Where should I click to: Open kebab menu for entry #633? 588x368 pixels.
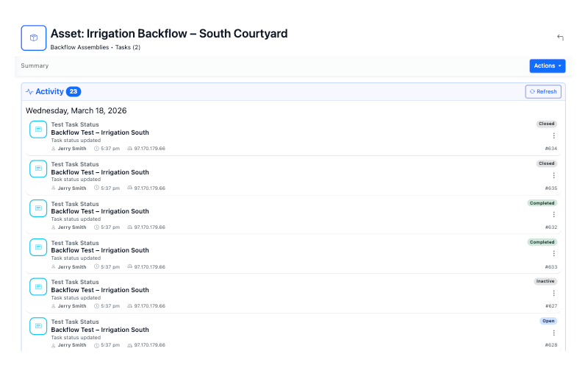(x=554, y=254)
